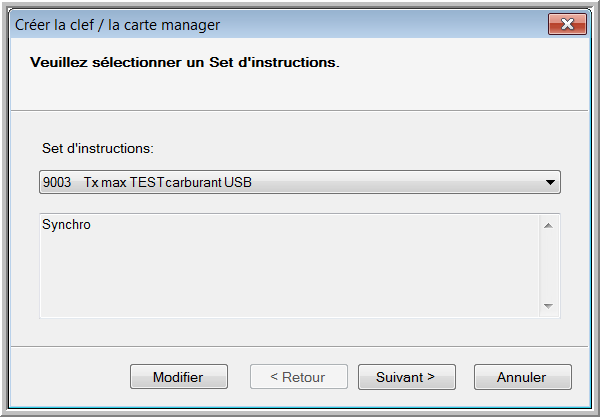Screen dimensions: 600x417
Task: Click the title bar 'Créer la clef / la carte manager'
Action: pyautogui.click(x=117, y=25)
